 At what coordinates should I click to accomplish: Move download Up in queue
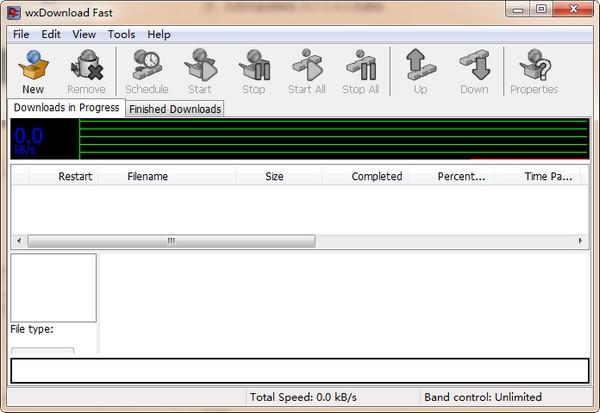[420, 71]
